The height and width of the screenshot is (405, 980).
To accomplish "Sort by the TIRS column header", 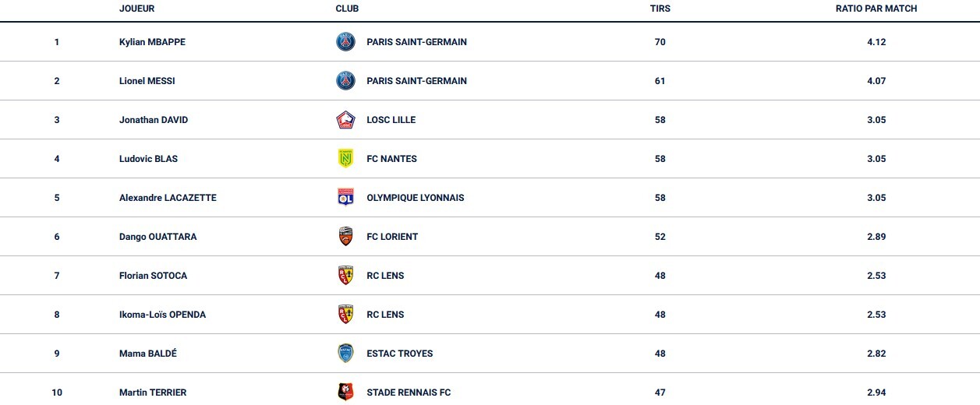I will [x=660, y=9].
